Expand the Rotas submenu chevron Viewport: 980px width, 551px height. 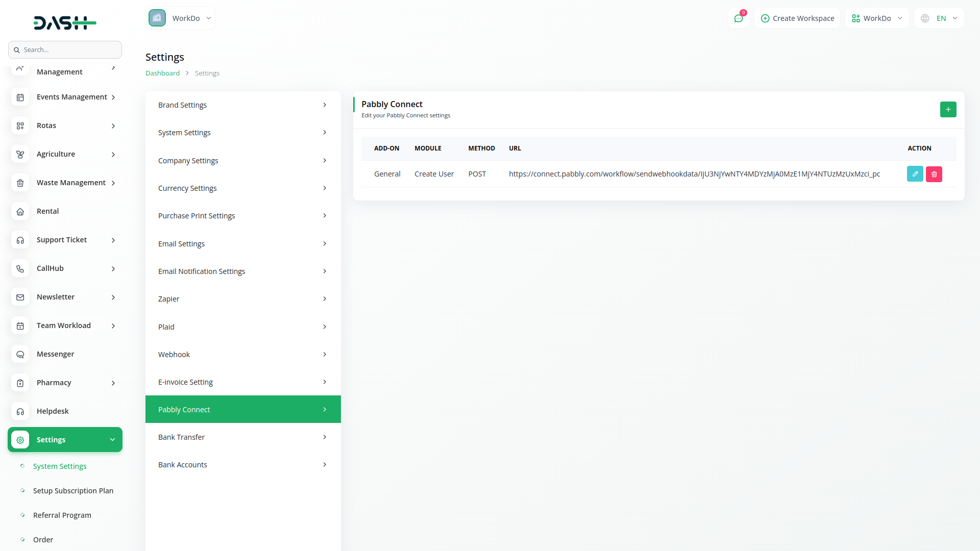113,126
